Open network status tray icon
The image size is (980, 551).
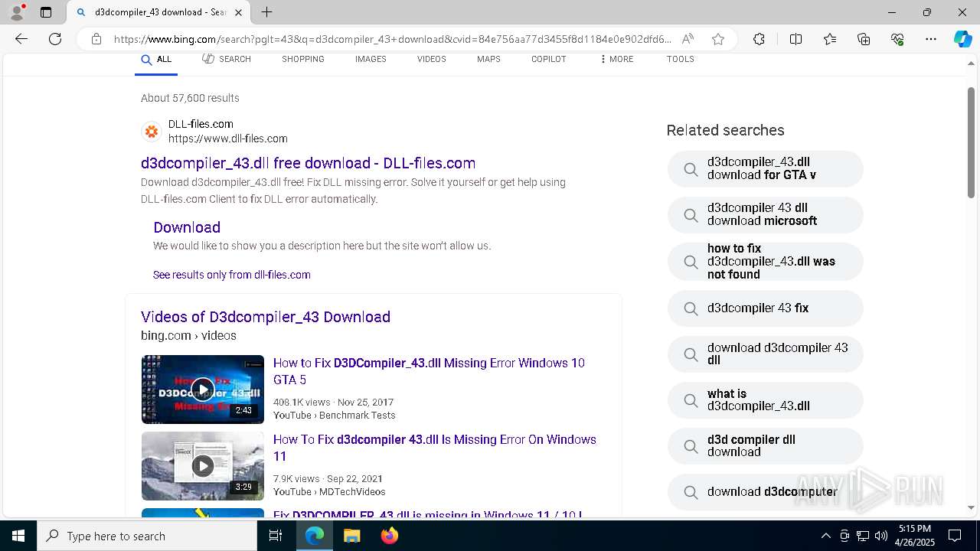click(x=863, y=536)
